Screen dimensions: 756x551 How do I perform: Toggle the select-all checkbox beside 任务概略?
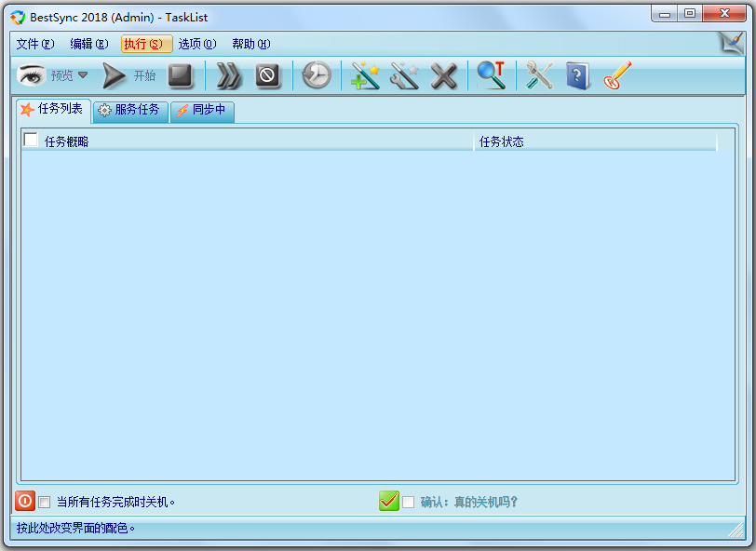[x=31, y=140]
